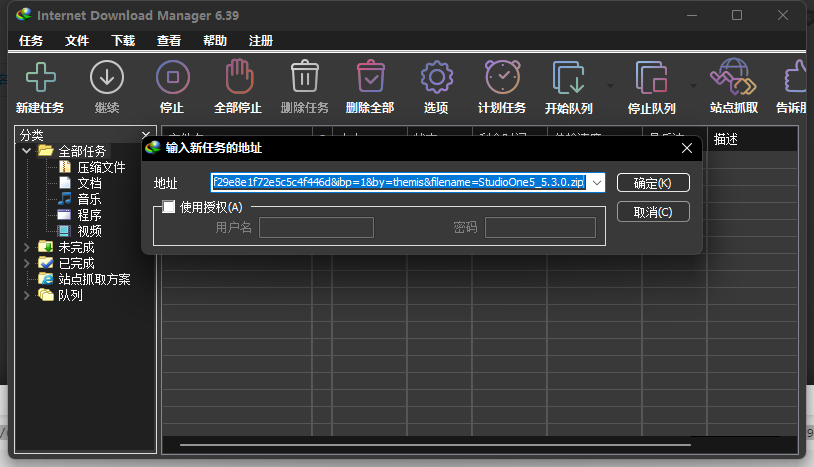Close the 分类 category panel

[146, 135]
